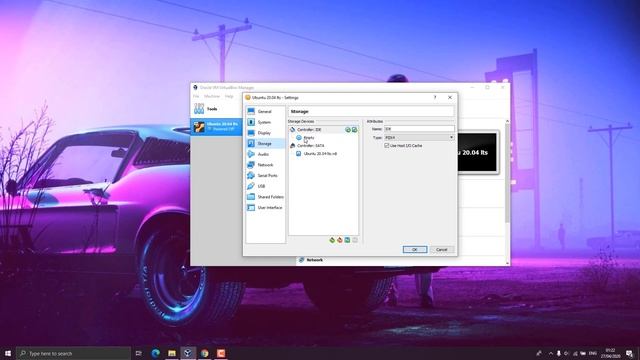
Task: Open the Serial Ports settings category
Action: pyautogui.click(x=265, y=175)
